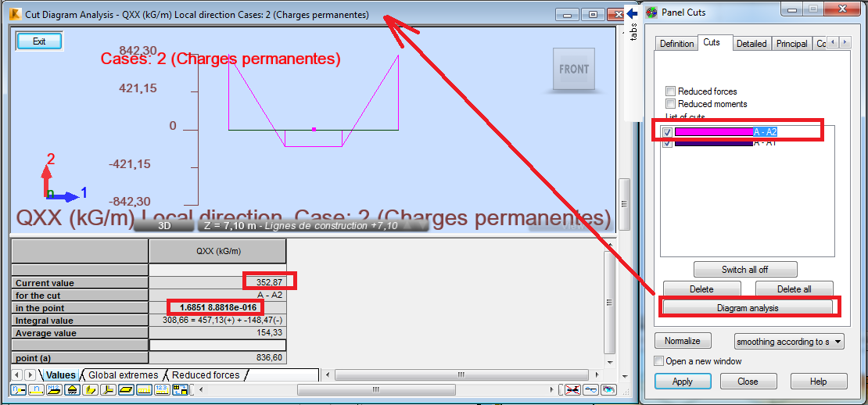Image resolution: width=868 pixels, height=405 pixels.
Task: Click the Switch all off button
Action: tap(745, 270)
